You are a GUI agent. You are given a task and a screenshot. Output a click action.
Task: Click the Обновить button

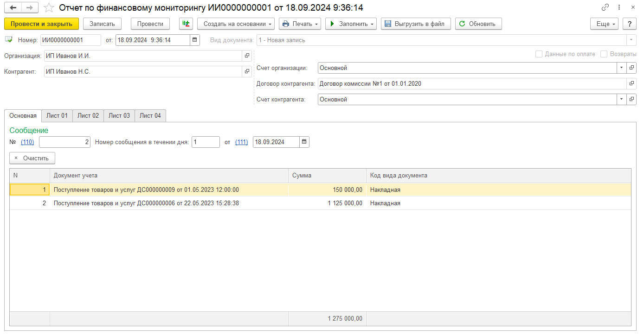(x=478, y=24)
